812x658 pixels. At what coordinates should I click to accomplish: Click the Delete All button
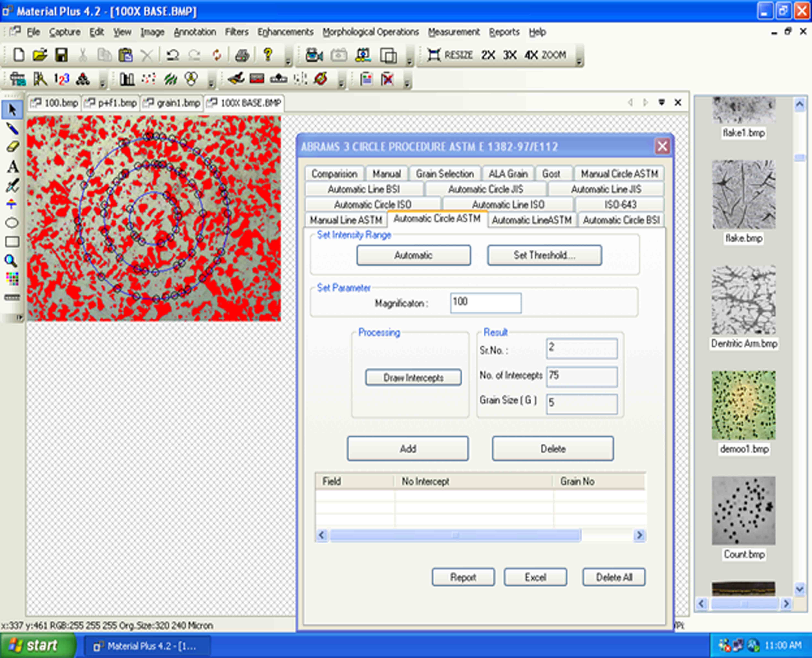pos(614,577)
